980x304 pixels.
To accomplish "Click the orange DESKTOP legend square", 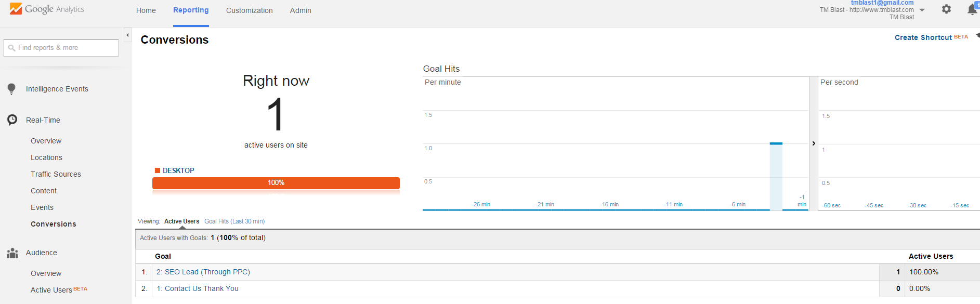I will tap(158, 170).
